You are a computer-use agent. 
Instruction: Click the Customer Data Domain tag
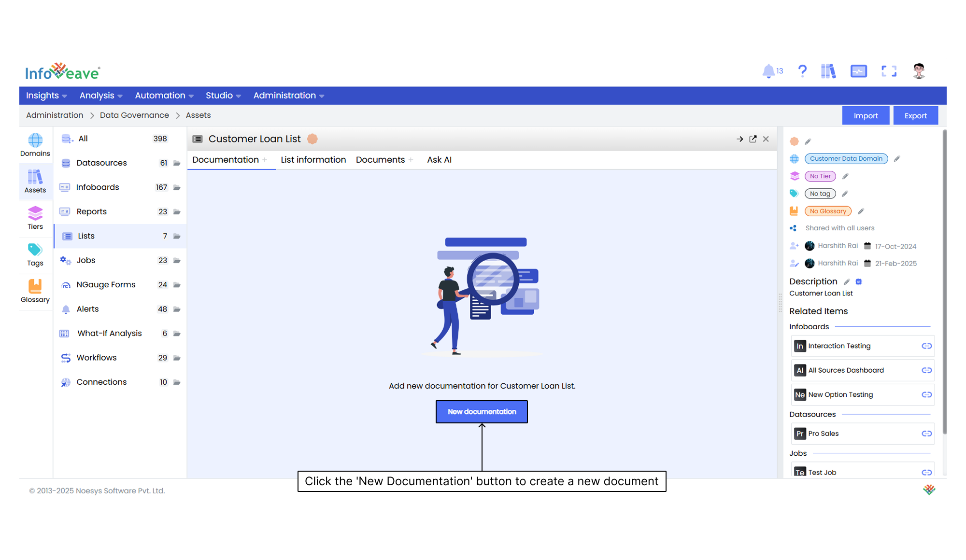tap(846, 159)
